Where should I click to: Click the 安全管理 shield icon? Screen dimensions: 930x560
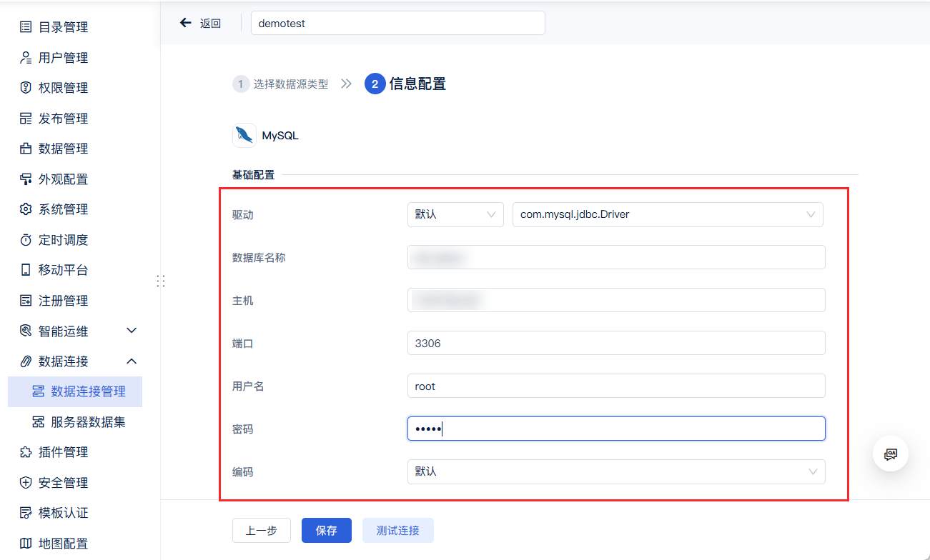tap(26, 483)
